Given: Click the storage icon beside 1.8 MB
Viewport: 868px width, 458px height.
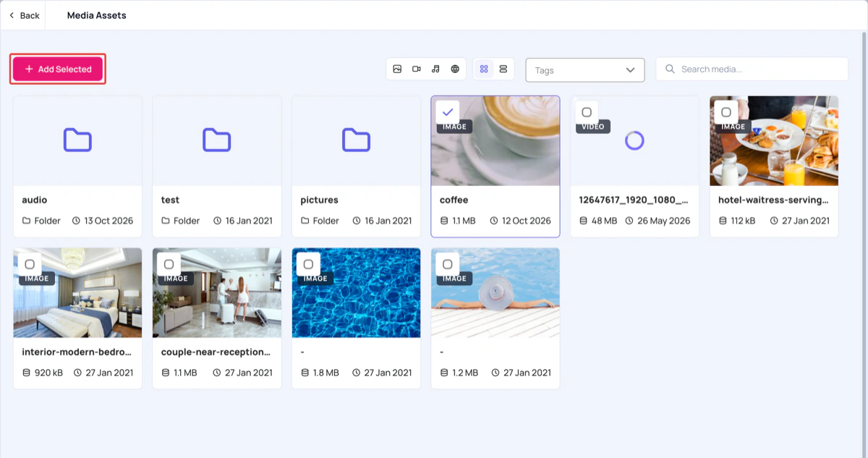Looking at the screenshot, I should [x=305, y=373].
